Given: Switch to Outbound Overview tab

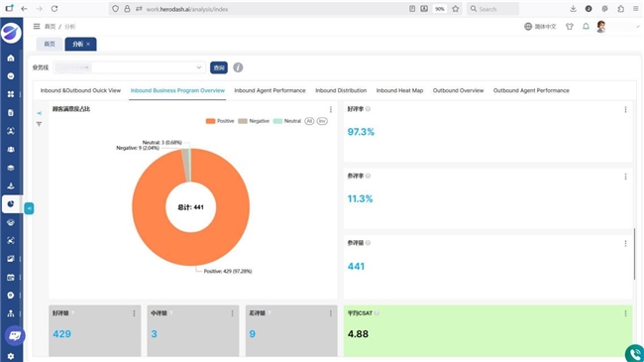Looking at the screenshot, I should tap(458, 90).
